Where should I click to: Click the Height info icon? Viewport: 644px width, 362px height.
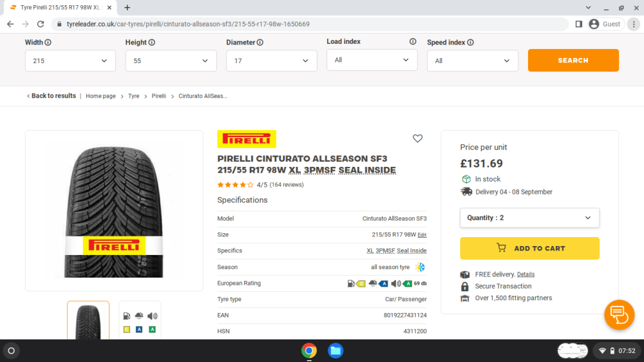(x=151, y=43)
